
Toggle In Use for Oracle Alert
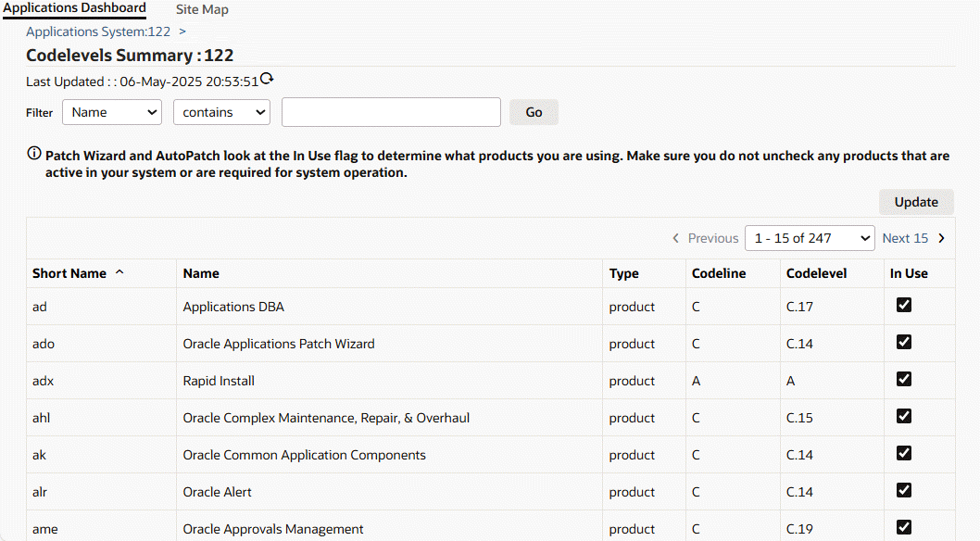pyautogui.click(x=904, y=490)
